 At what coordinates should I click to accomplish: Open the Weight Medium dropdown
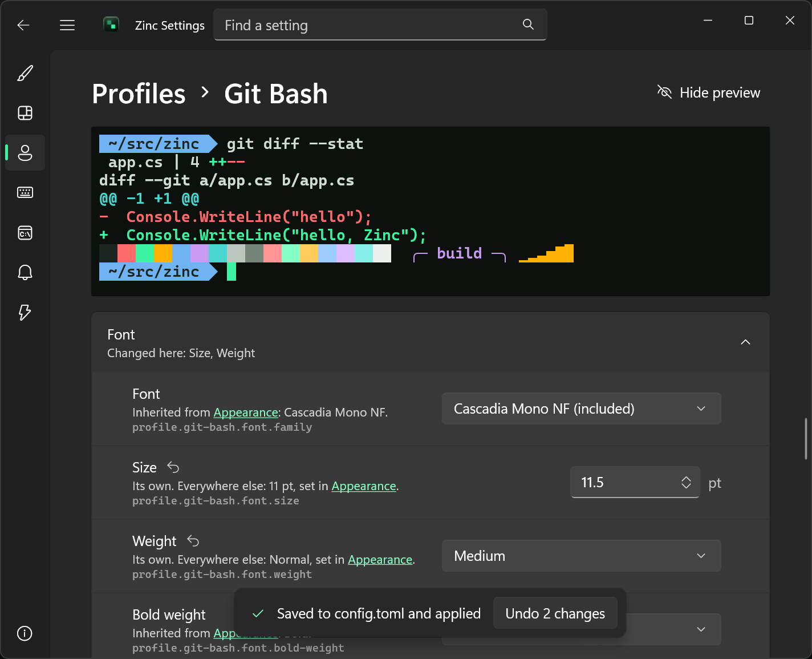582,556
